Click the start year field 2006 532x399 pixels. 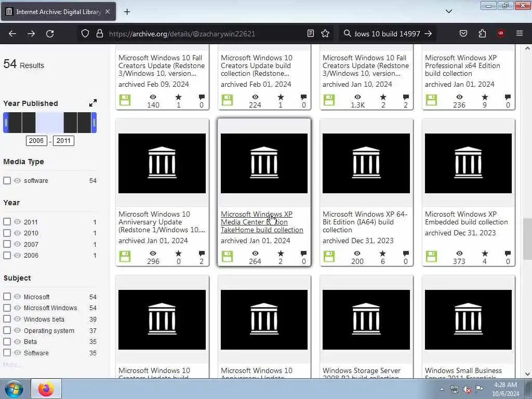[x=36, y=141]
